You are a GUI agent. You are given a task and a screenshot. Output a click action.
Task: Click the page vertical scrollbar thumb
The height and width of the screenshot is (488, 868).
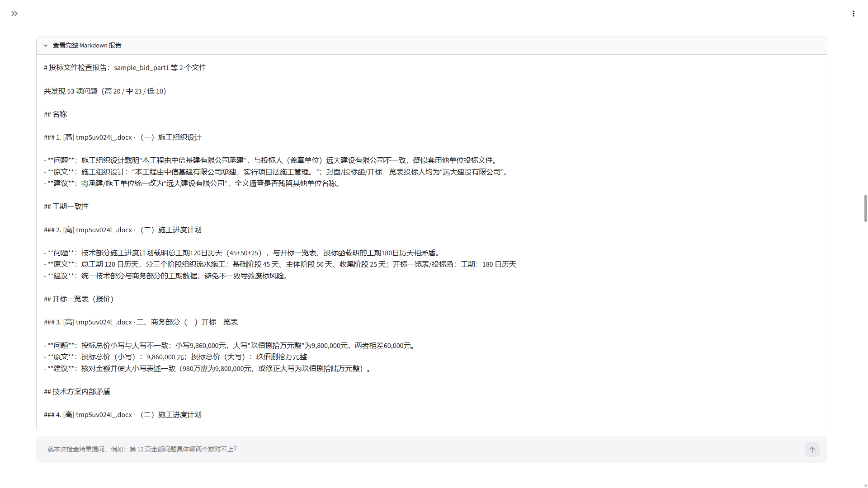[865, 208]
